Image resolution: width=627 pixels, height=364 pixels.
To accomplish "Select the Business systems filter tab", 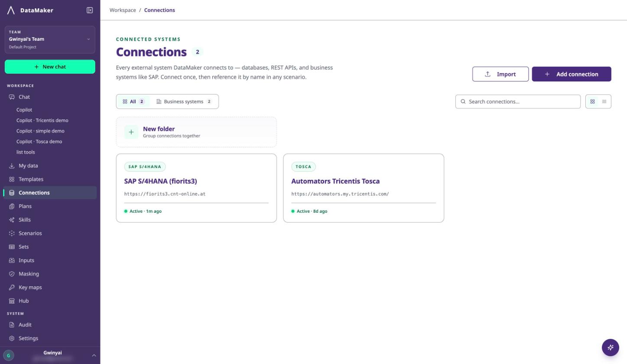I will tap(184, 101).
